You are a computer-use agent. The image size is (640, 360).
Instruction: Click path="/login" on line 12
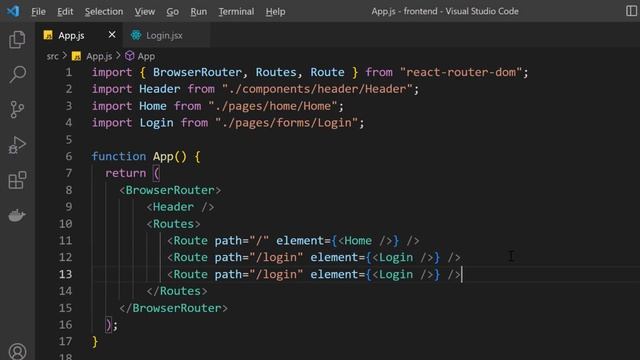point(259,258)
